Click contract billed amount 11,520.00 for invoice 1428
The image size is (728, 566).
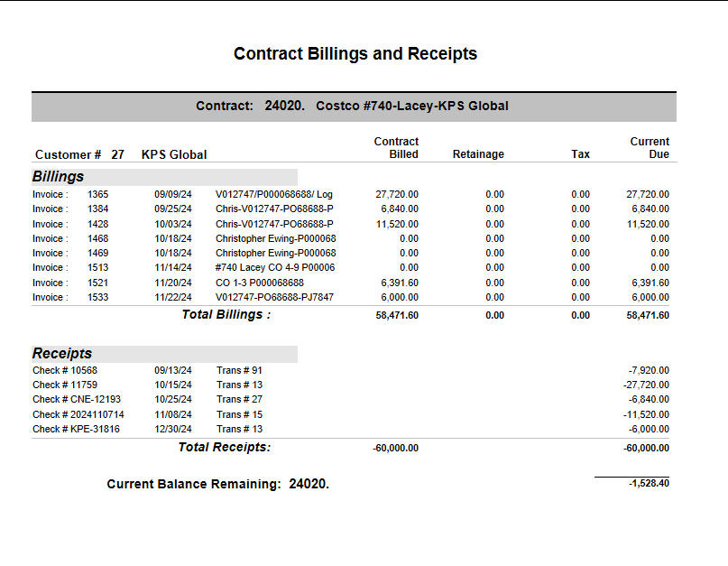(397, 224)
